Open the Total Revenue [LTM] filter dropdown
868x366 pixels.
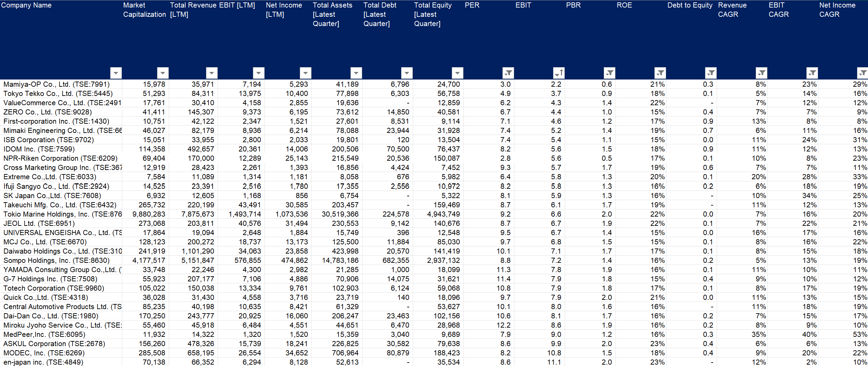pyautogui.click(x=212, y=73)
